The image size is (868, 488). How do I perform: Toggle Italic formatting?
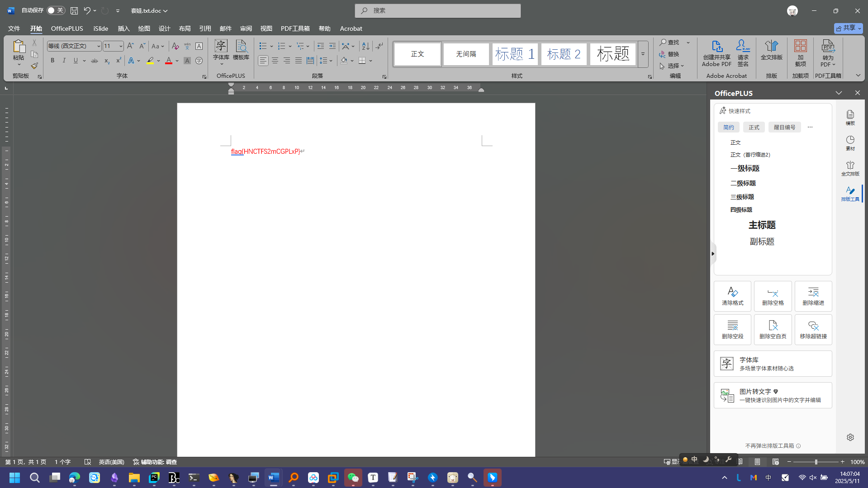[64, 61]
